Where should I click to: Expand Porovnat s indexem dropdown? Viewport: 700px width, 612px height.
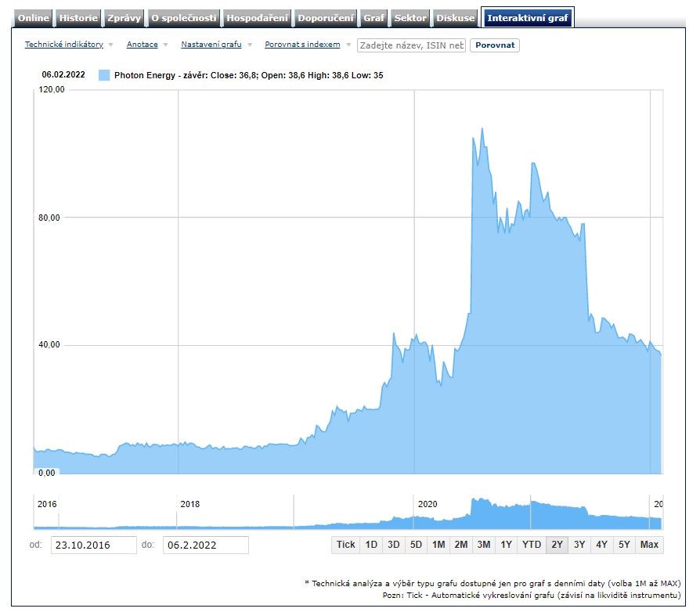click(302, 45)
